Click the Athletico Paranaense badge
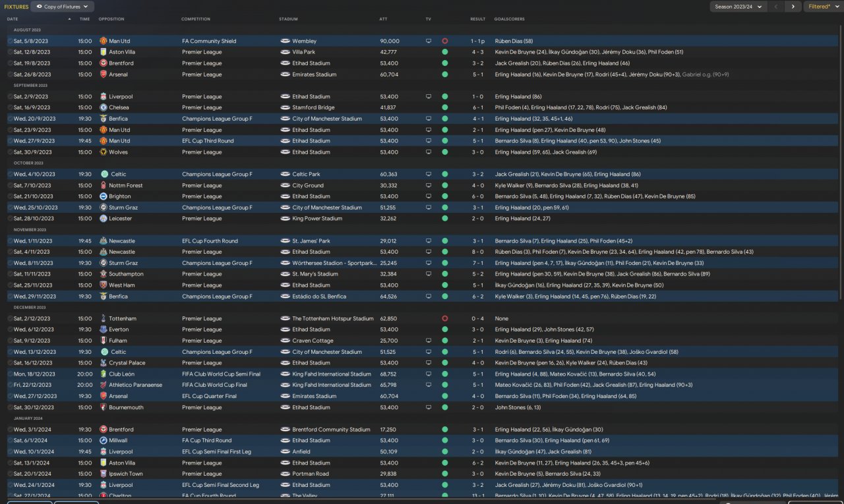This screenshot has width=844, height=504. pos(104,385)
